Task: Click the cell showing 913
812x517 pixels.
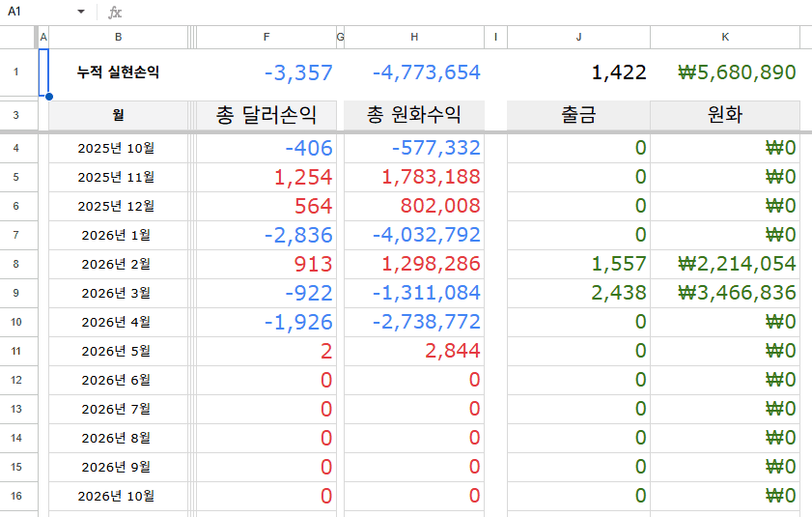Action: click(x=266, y=265)
